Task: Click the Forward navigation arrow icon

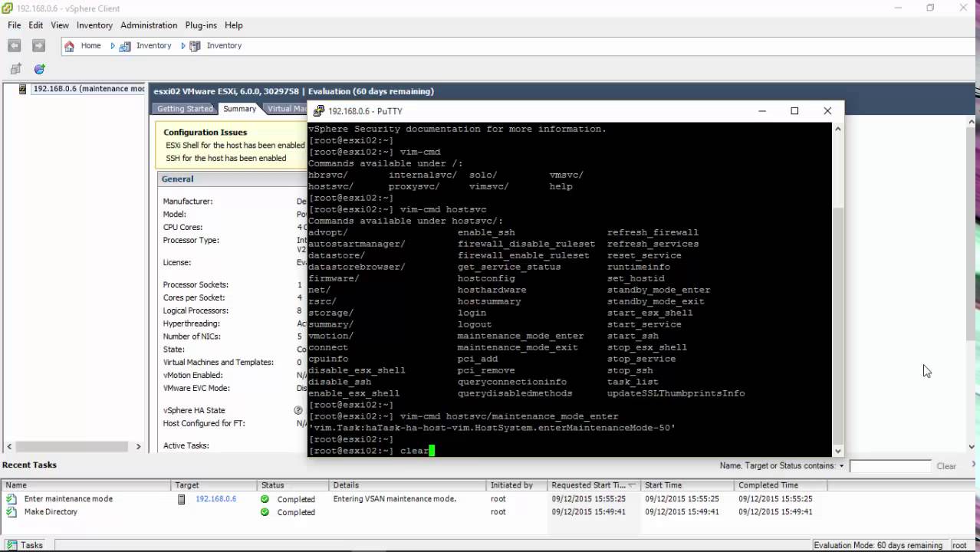Action: [38, 46]
